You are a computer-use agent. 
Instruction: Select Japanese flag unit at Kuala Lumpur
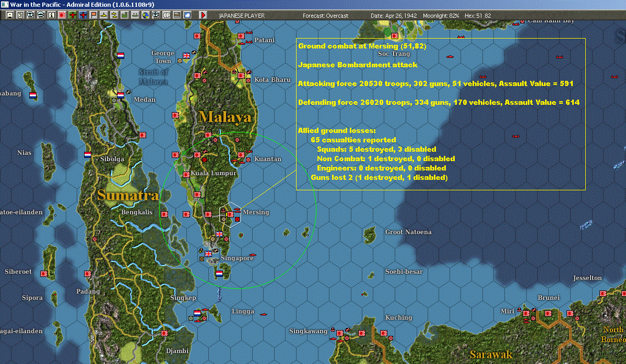coord(186,175)
